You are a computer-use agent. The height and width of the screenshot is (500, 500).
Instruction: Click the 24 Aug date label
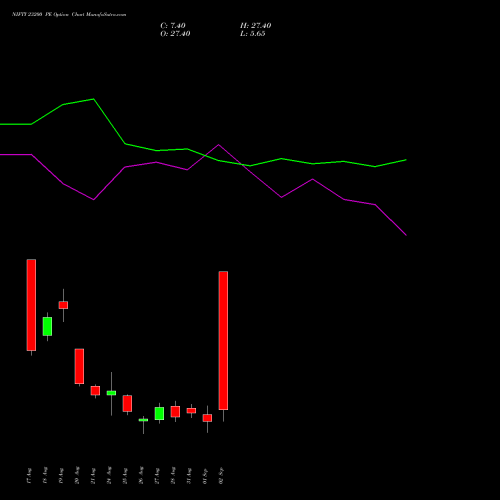109,476
